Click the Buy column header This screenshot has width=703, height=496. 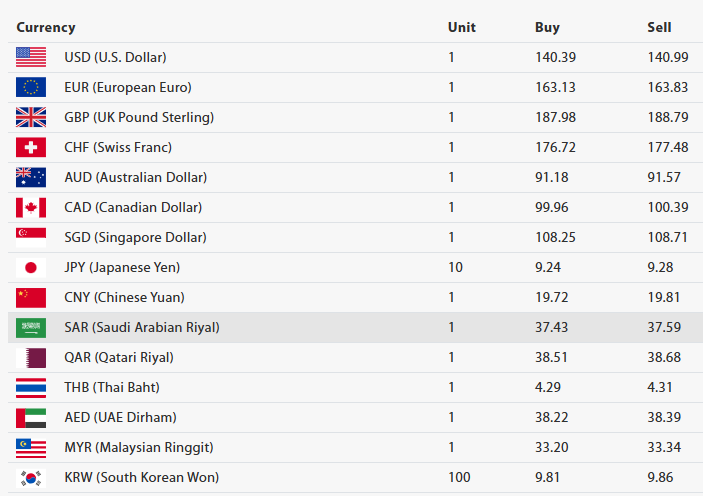[547, 27]
